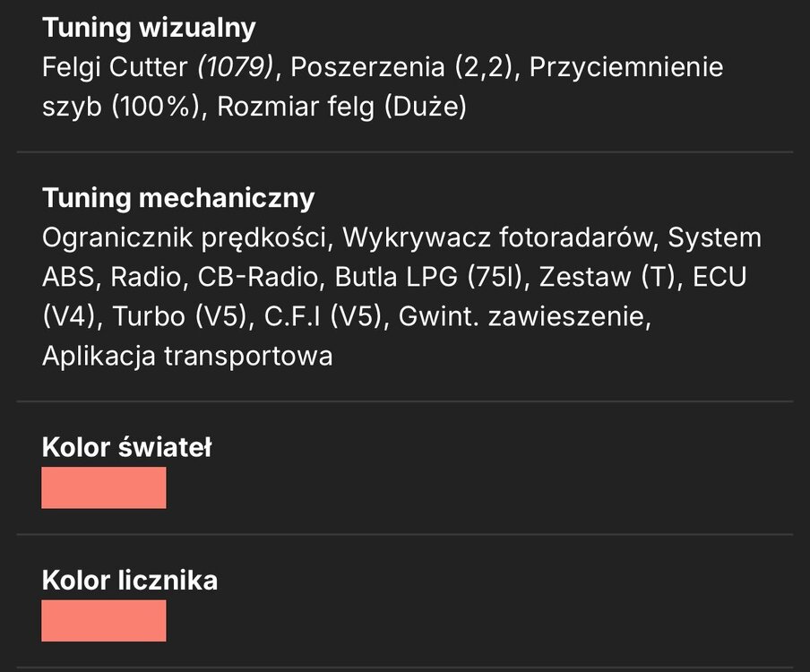Click the CB-Radio item

tap(257, 277)
